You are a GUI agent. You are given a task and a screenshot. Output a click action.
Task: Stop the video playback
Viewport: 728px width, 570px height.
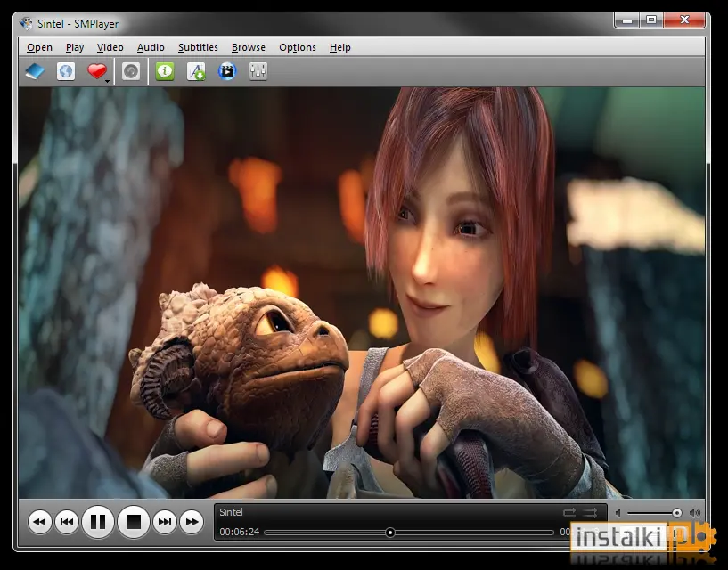pyautogui.click(x=134, y=522)
